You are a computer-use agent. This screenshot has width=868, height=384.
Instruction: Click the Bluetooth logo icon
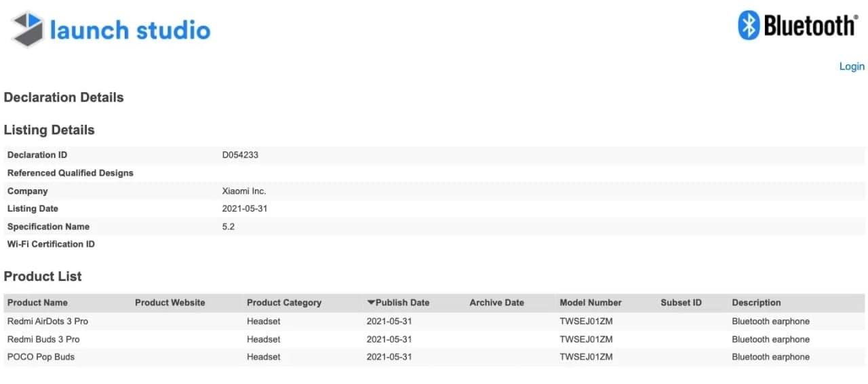(749, 26)
